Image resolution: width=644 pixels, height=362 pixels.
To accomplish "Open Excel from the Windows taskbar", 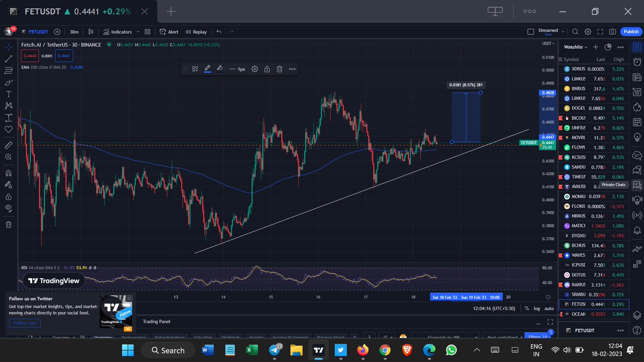I will click(x=252, y=350).
